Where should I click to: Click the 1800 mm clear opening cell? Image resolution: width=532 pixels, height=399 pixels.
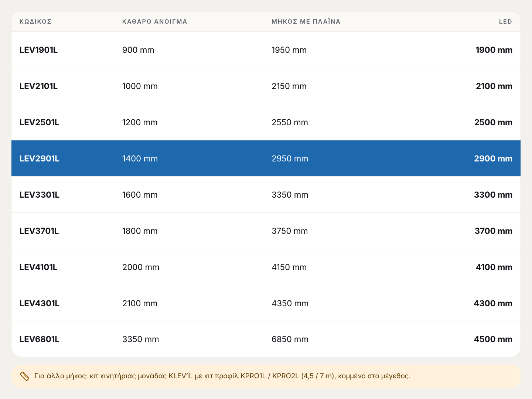140,231
